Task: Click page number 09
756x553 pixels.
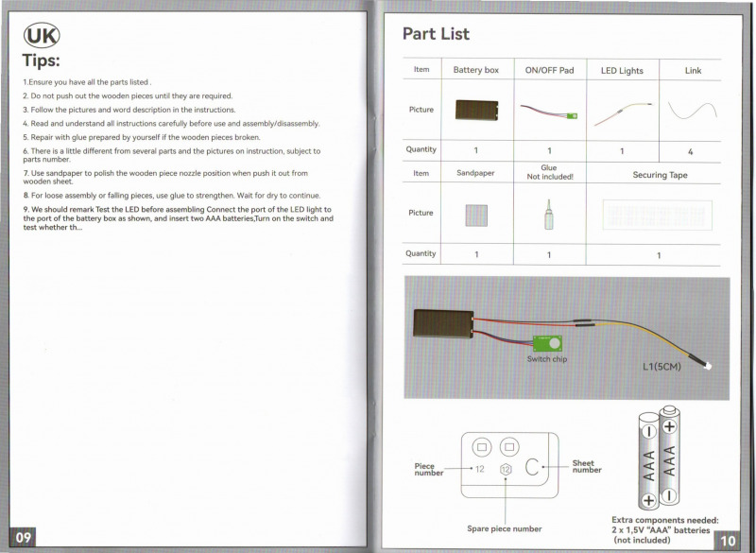Action: point(24,538)
